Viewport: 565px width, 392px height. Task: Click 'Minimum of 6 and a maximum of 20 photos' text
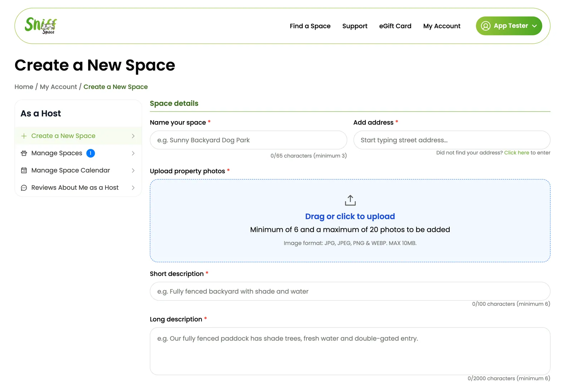pyautogui.click(x=350, y=229)
